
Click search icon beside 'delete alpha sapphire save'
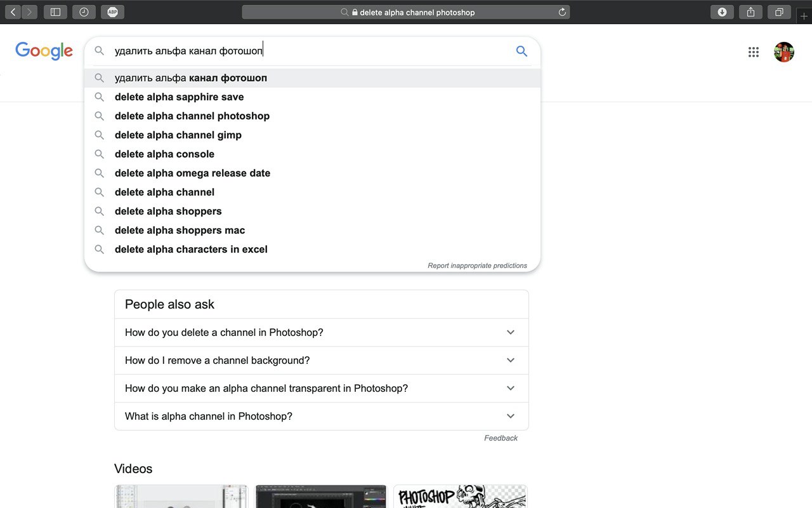click(100, 97)
